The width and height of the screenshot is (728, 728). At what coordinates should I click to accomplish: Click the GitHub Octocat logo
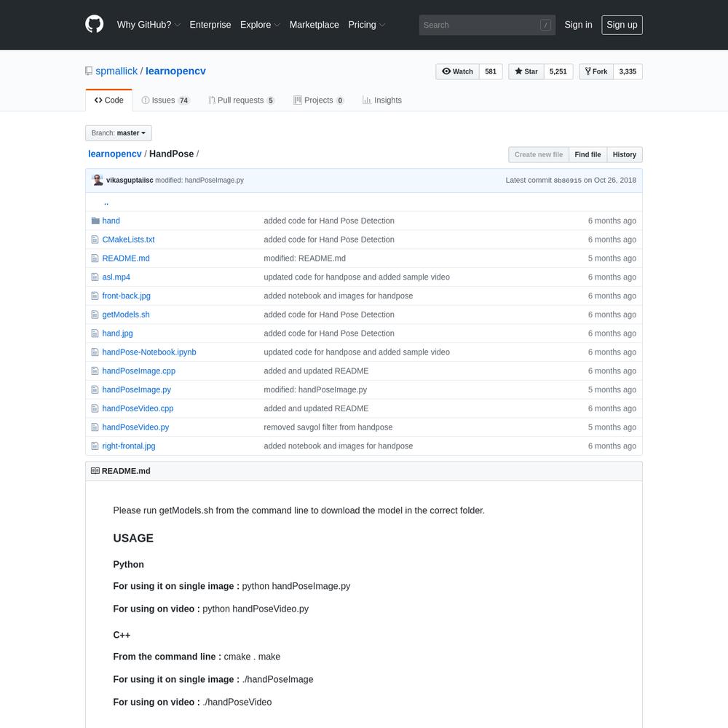(x=94, y=25)
